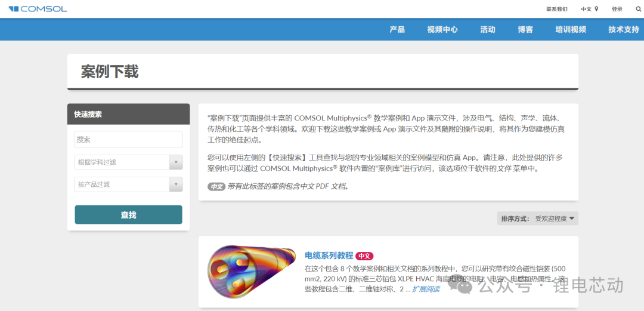Click the 案例下载 page heading
The height and width of the screenshot is (311, 644).
pos(110,72)
